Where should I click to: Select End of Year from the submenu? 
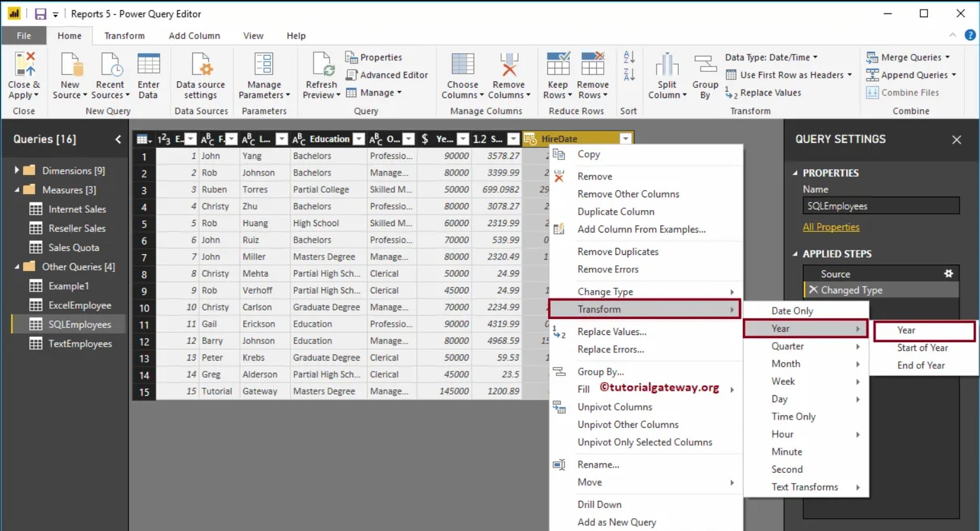coord(921,365)
